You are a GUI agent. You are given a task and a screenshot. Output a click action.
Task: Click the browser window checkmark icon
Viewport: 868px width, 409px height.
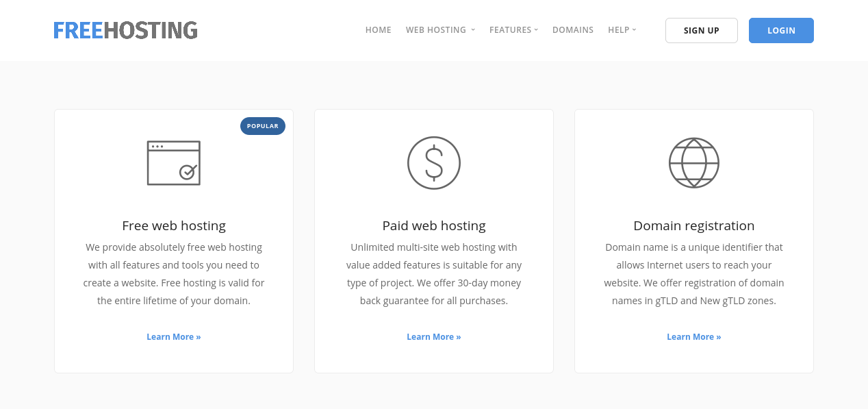(x=174, y=163)
